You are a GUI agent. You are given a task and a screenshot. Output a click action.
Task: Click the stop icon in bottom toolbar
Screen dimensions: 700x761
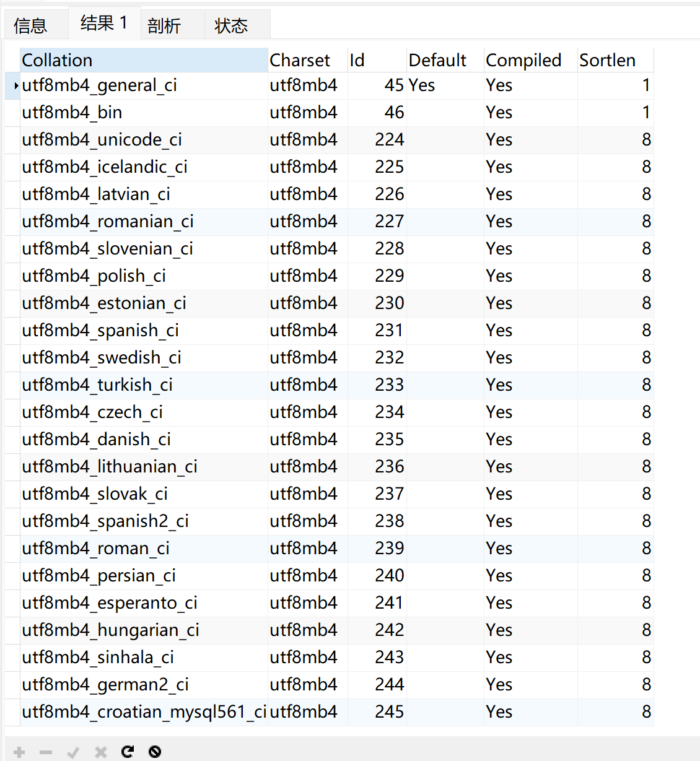[155, 752]
